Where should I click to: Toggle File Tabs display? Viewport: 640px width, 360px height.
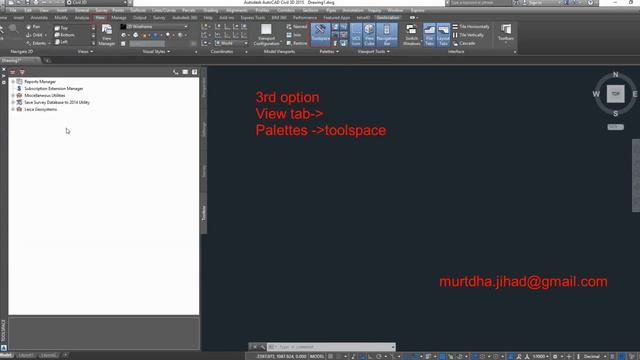pos(429,35)
